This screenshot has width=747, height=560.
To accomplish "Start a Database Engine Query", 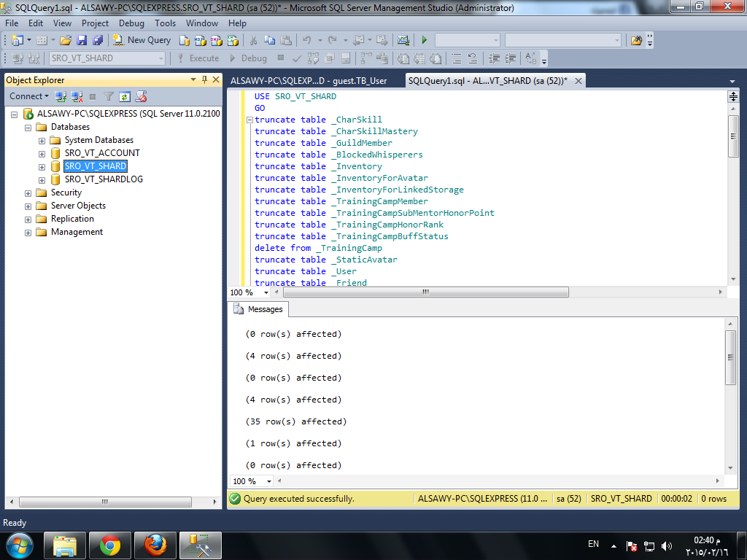I will 185,41.
